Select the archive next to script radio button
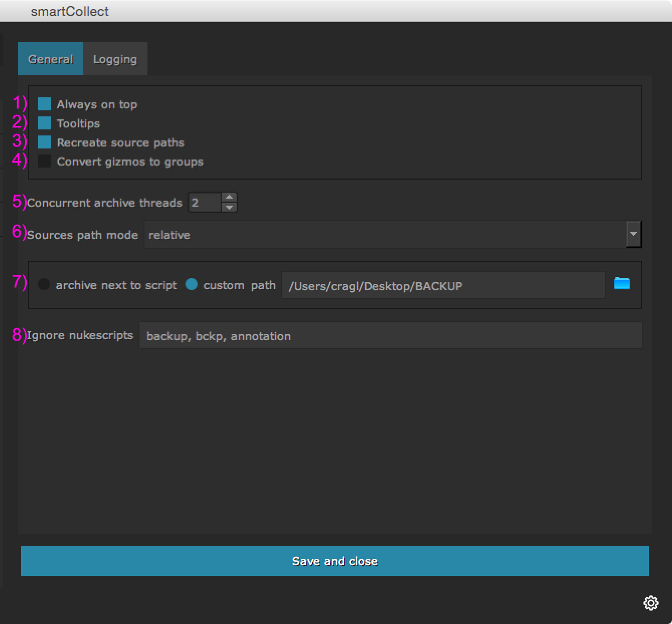The width and height of the screenshot is (672, 624). tap(44, 284)
